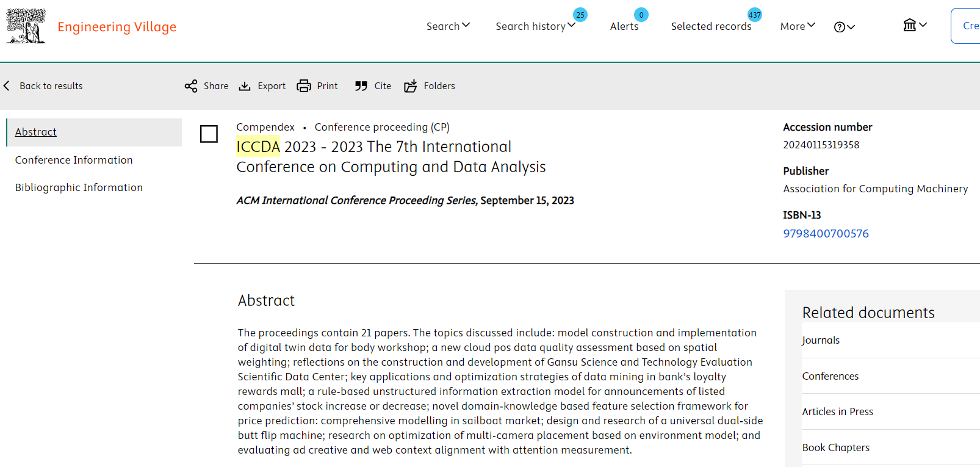
Task: Open related Journals documents
Action: click(820, 340)
